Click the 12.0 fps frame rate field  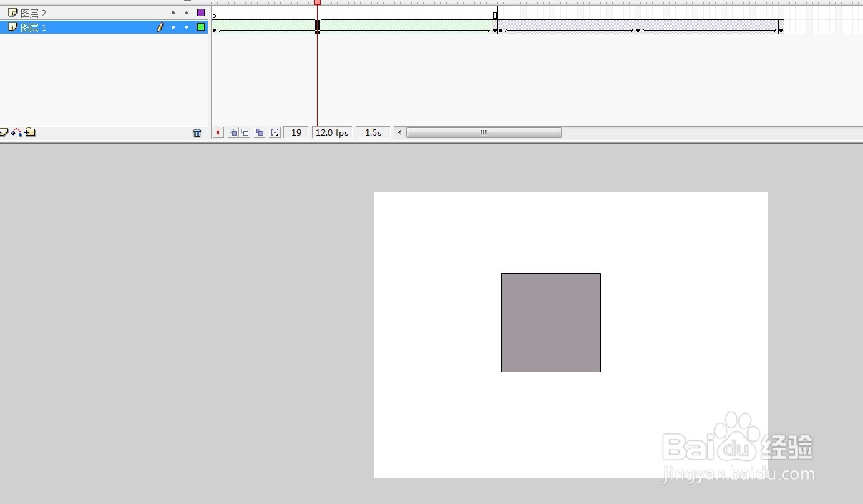tap(332, 132)
